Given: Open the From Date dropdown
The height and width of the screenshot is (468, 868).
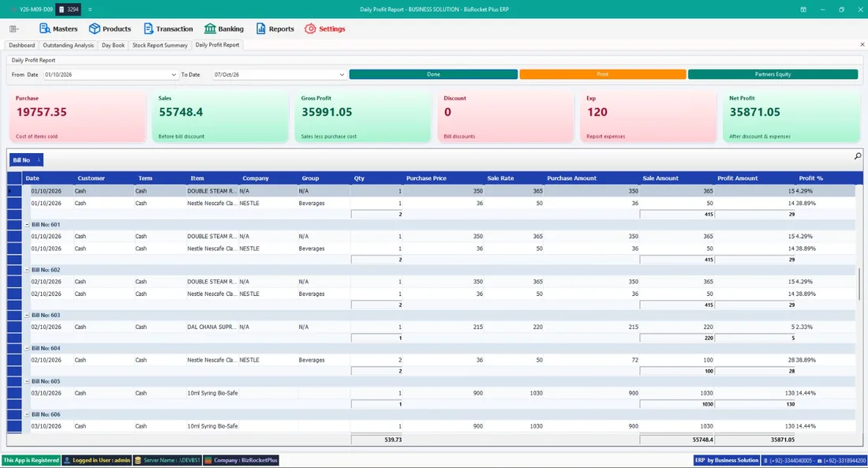Looking at the screenshot, I should (x=174, y=75).
